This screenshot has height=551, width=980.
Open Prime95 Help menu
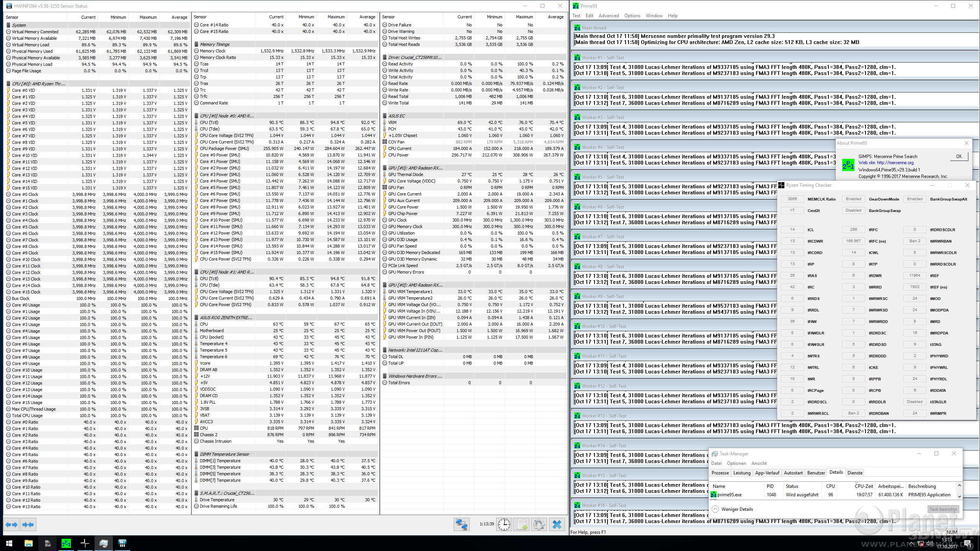(x=673, y=16)
